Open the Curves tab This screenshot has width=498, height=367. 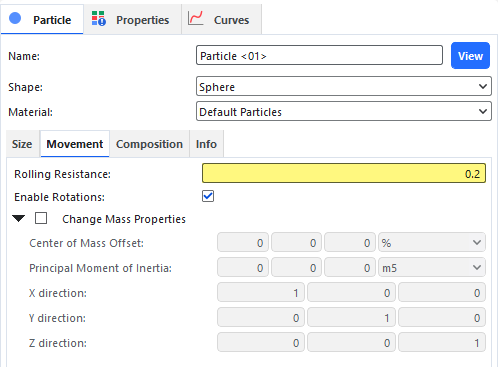pos(221,20)
